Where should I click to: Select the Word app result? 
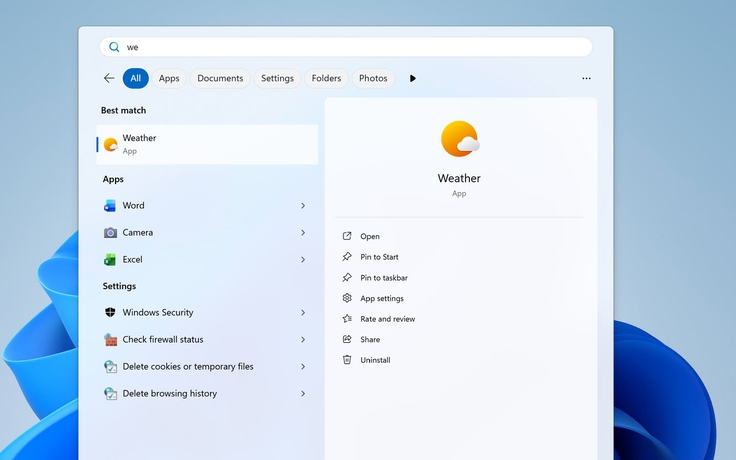(207, 206)
